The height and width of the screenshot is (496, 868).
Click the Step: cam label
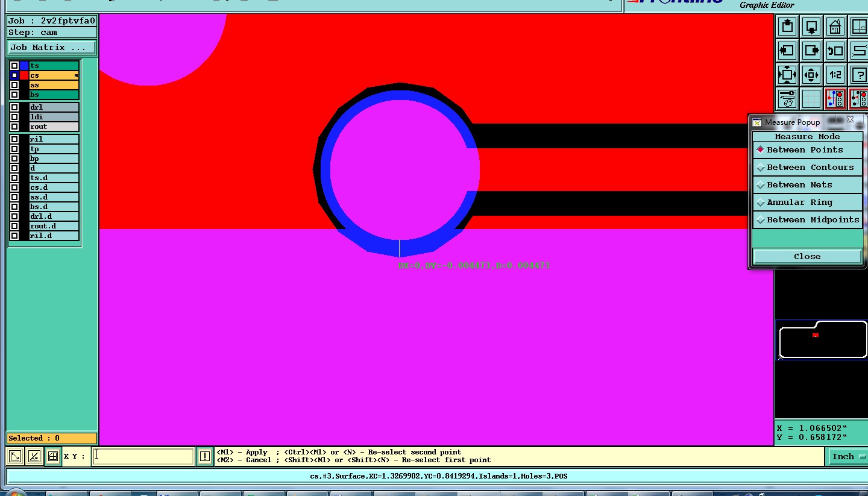[x=52, y=33]
